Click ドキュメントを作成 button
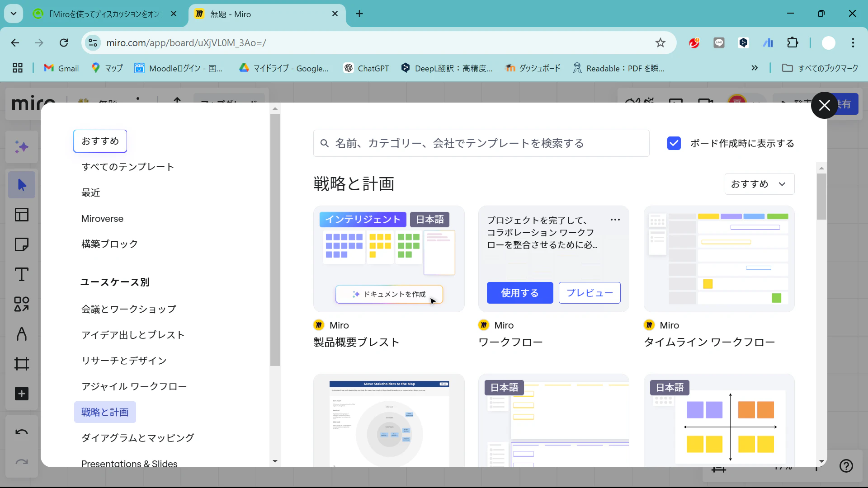Viewport: 868px width, 488px height. 389,295
